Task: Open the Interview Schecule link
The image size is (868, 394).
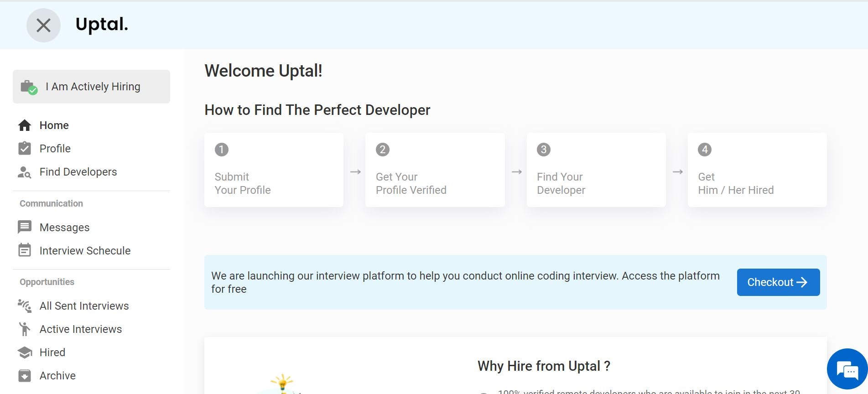Action: click(85, 251)
